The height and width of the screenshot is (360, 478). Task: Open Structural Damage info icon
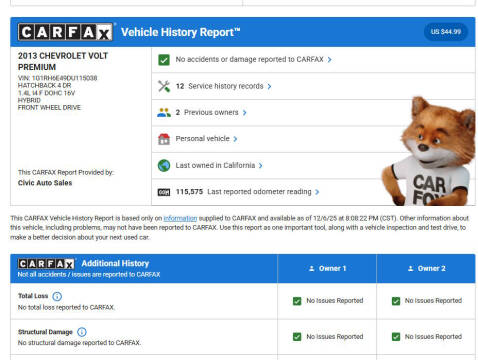click(x=82, y=332)
